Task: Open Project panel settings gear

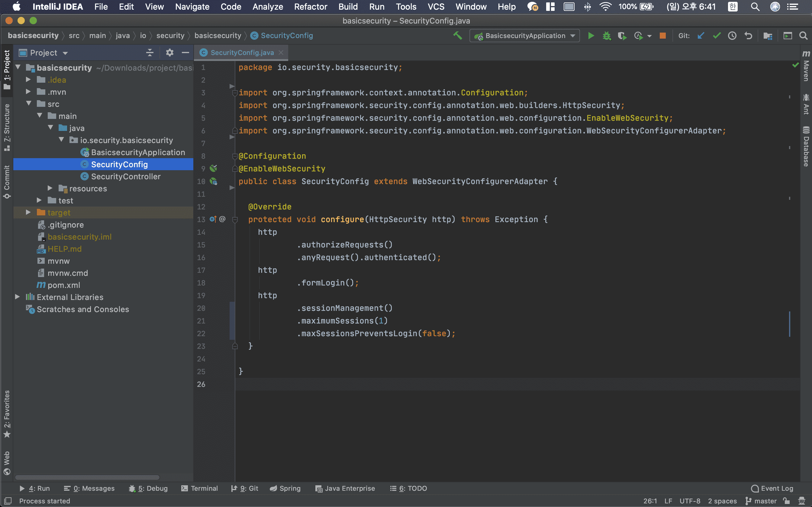Action: (x=169, y=53)
